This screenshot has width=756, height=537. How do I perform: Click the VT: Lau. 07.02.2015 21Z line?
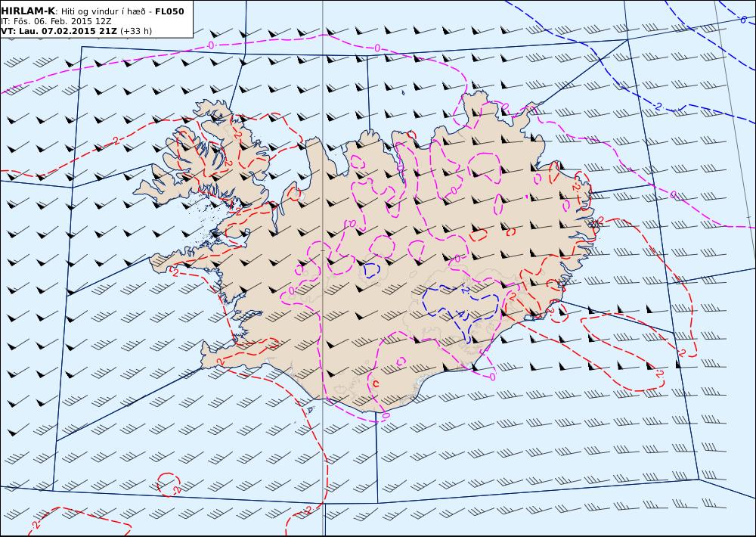click(x=59, y=31)
